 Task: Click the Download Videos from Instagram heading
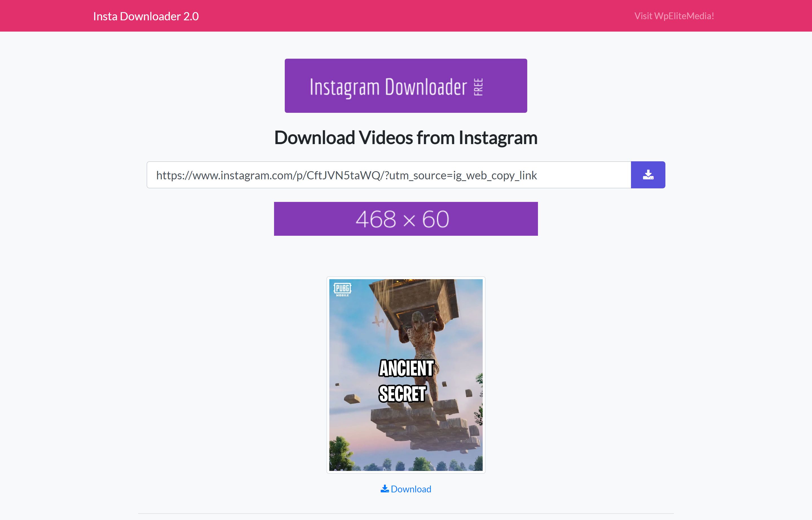(x=405, y=138)
